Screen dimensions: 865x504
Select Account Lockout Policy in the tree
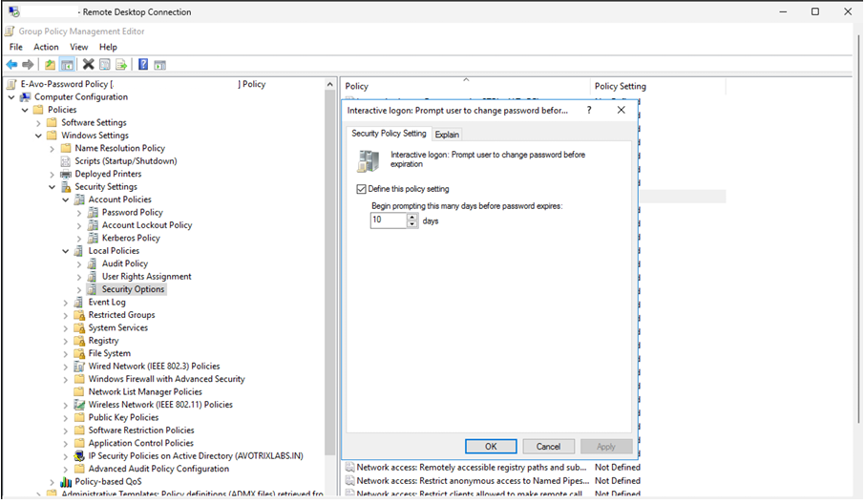coord(147,225)
